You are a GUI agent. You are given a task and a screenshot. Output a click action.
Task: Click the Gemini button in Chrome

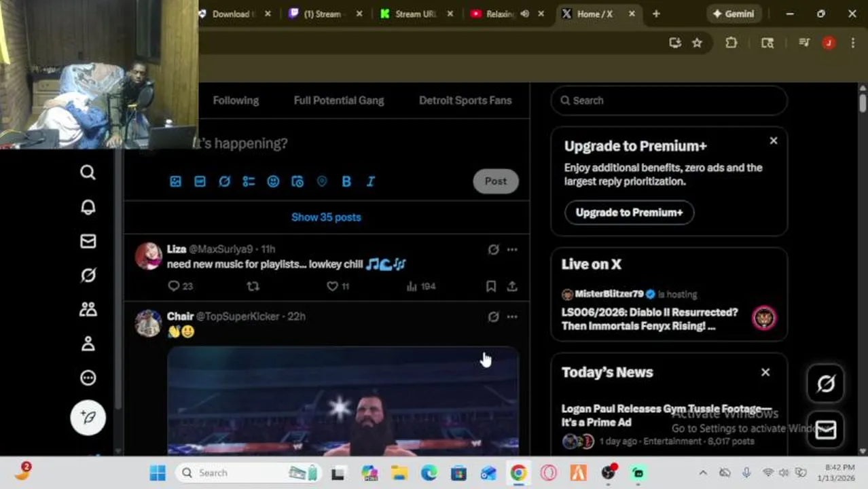[x=733, y=14]
